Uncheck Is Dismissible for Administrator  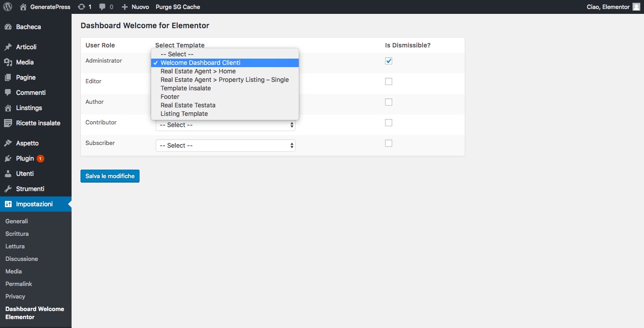389,61
